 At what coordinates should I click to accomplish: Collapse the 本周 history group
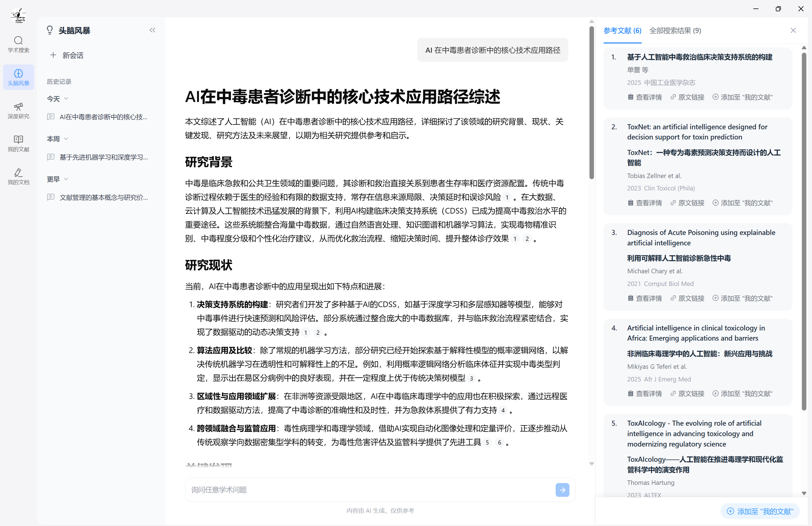[66, 139]
